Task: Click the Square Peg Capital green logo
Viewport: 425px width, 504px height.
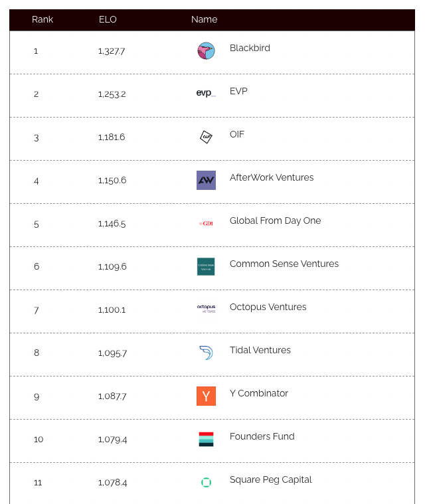Action: click(206, 482)
